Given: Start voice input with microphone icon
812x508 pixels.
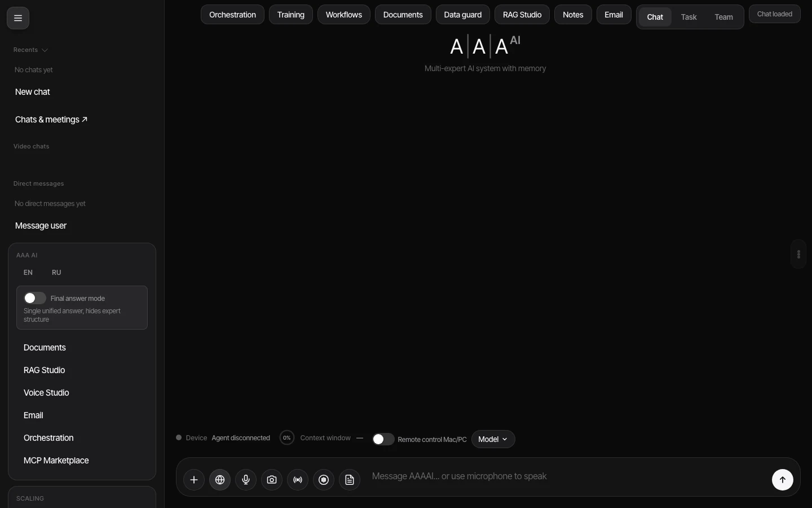Looking at the screenshot, I should coord(246,480).
